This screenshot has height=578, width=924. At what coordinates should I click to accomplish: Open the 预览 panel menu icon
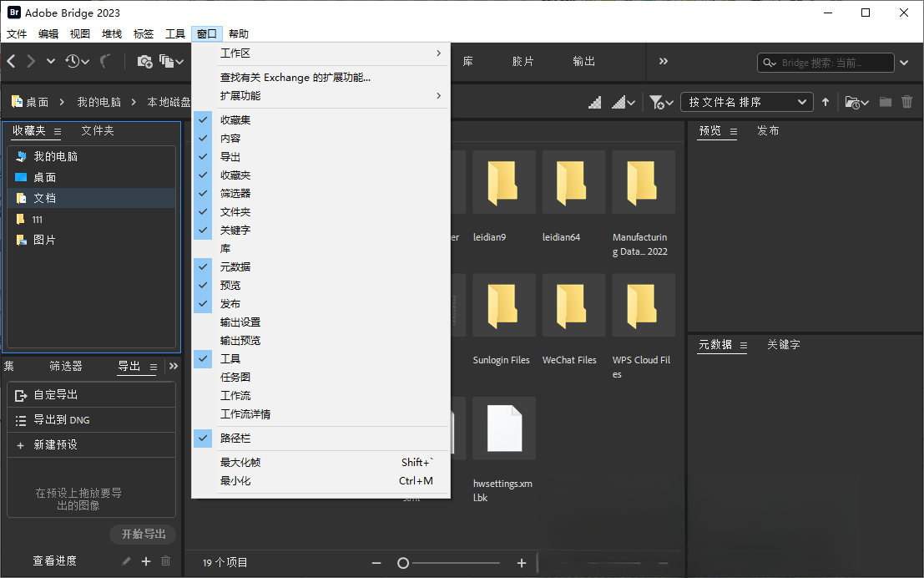tap(734, 131)
